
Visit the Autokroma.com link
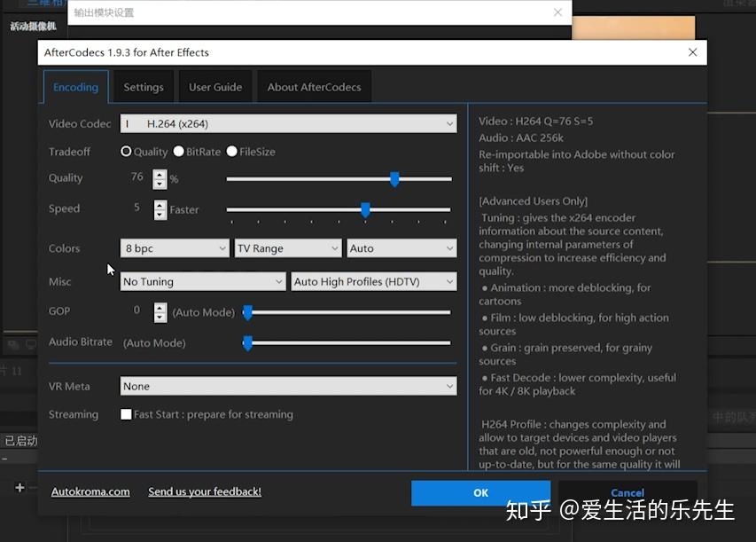click(90, 491)
